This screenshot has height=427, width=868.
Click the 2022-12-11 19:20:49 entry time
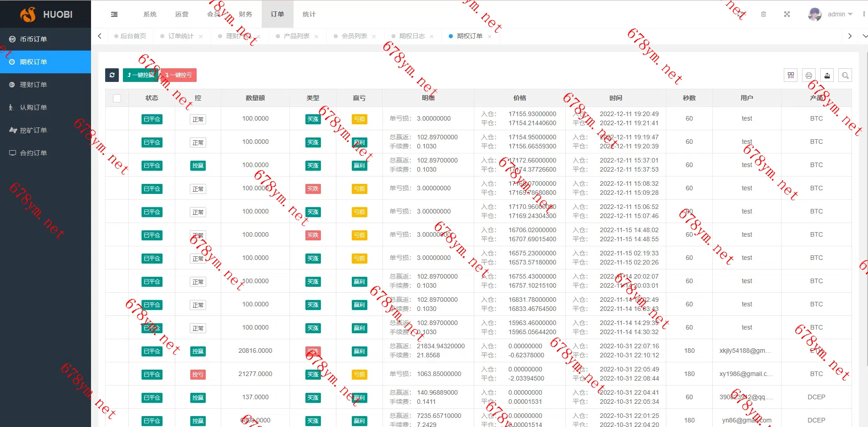pyautogui.click(x=629, y=114)
